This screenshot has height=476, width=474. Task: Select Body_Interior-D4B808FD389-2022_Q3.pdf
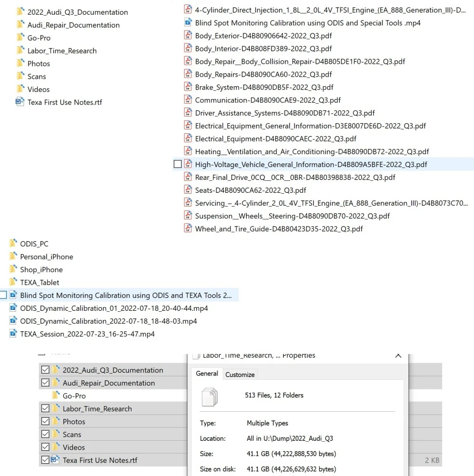pyautogui.click(x=263, y=49)
